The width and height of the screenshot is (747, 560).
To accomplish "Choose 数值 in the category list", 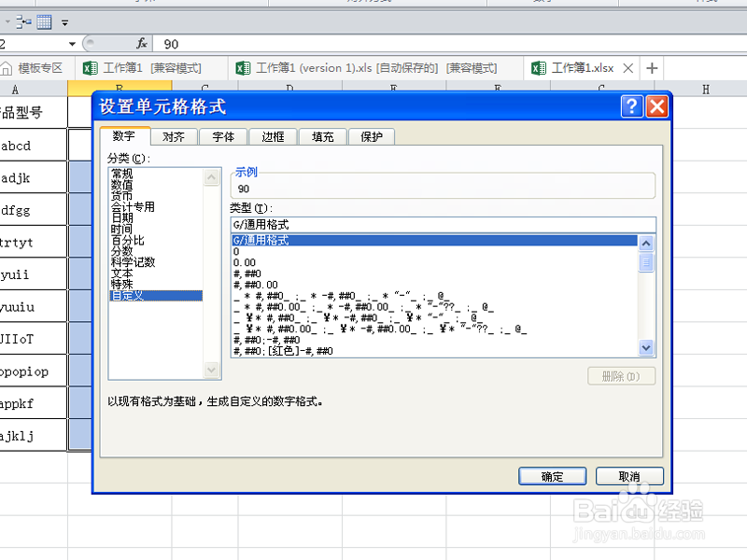I will 122,185.
